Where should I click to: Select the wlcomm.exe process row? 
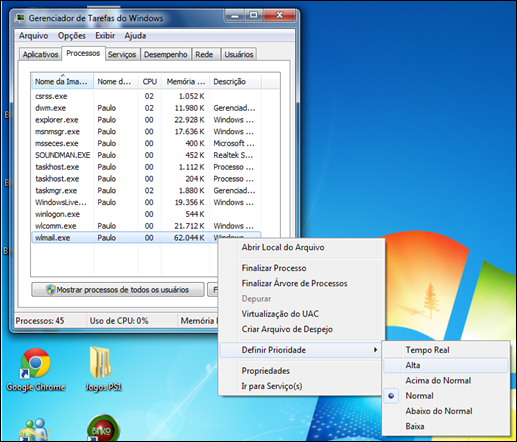point(146,226)
